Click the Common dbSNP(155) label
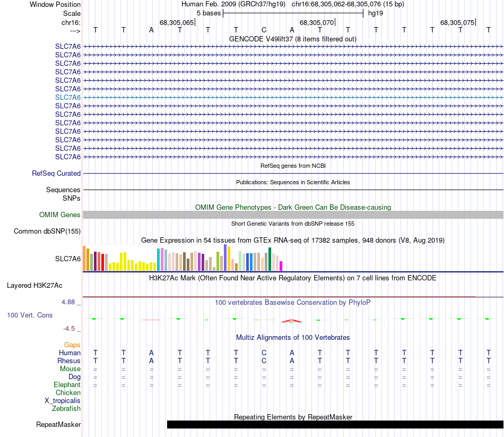The image size is (504, 437). click(x=47, y=231)
